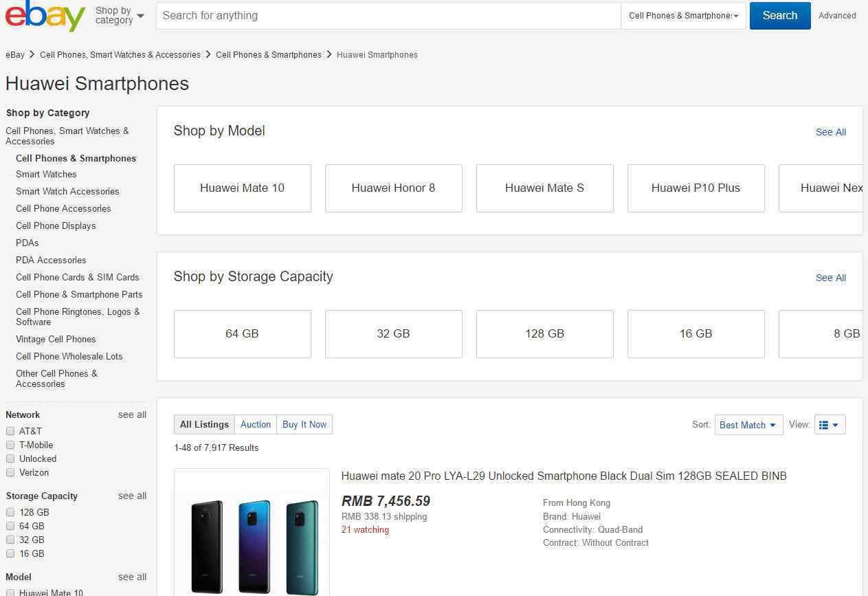Open Smart Watches category link
This screenshot has width=868, height=596.
point(46,175)
